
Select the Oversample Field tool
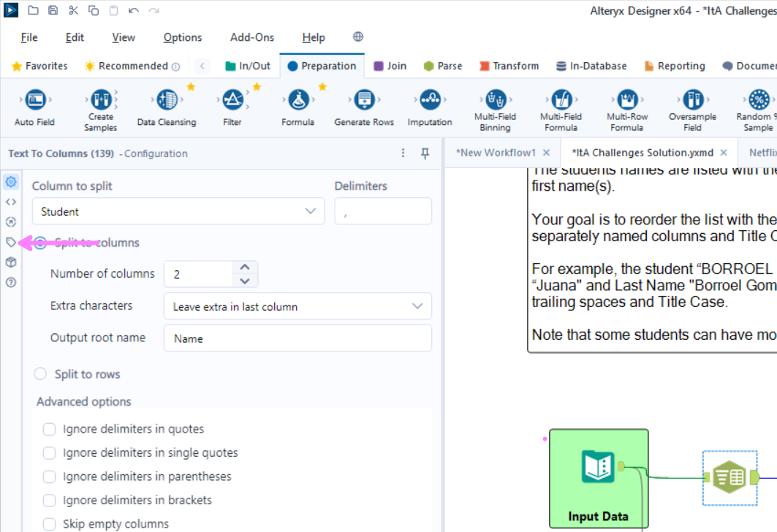(693, 110)
